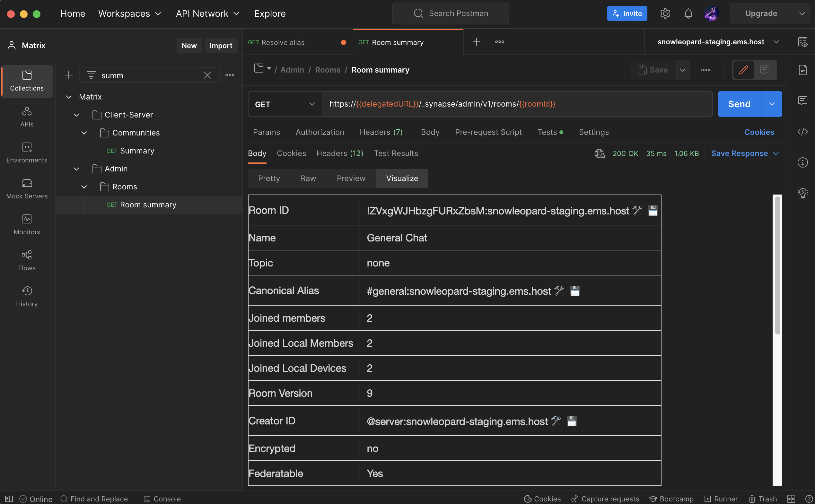Open Save Response dropdown

[x=745, y=153]
